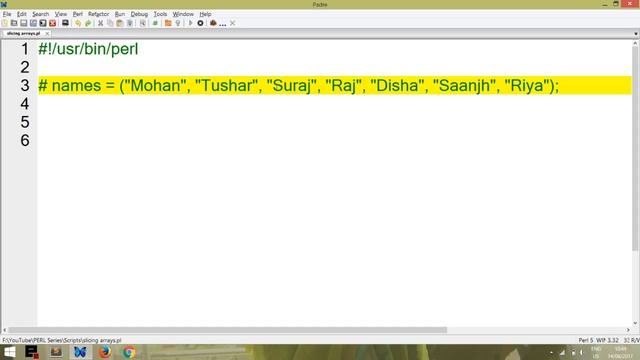Viewport: 640px width, 360px height.
Task: Launch the debugger with brown bug icon
Action: (213, 23)
